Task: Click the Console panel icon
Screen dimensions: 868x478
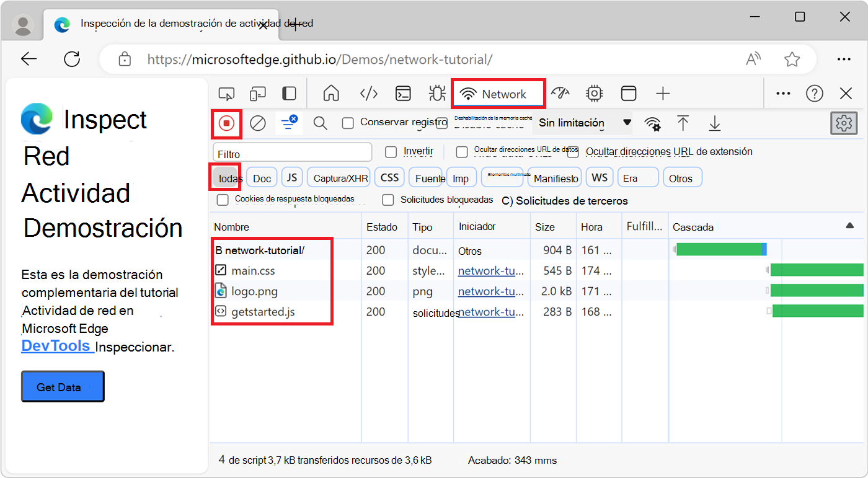Action: tap(403, 93)
